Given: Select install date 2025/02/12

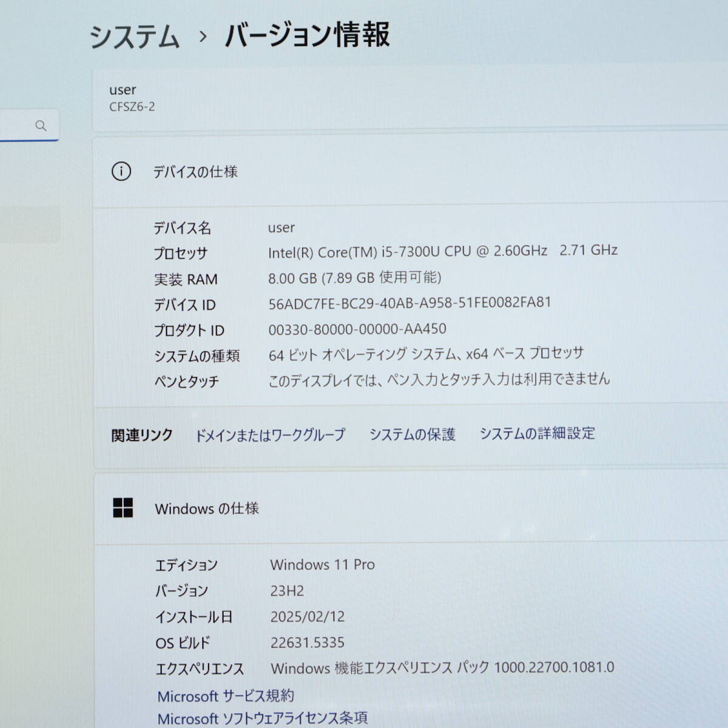Looking at the screenshot, I should 308,616.
